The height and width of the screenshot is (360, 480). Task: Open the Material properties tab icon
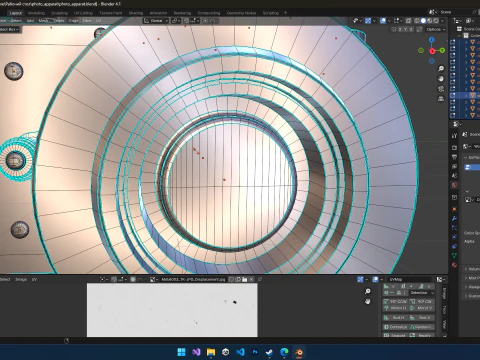click(454, 265)
